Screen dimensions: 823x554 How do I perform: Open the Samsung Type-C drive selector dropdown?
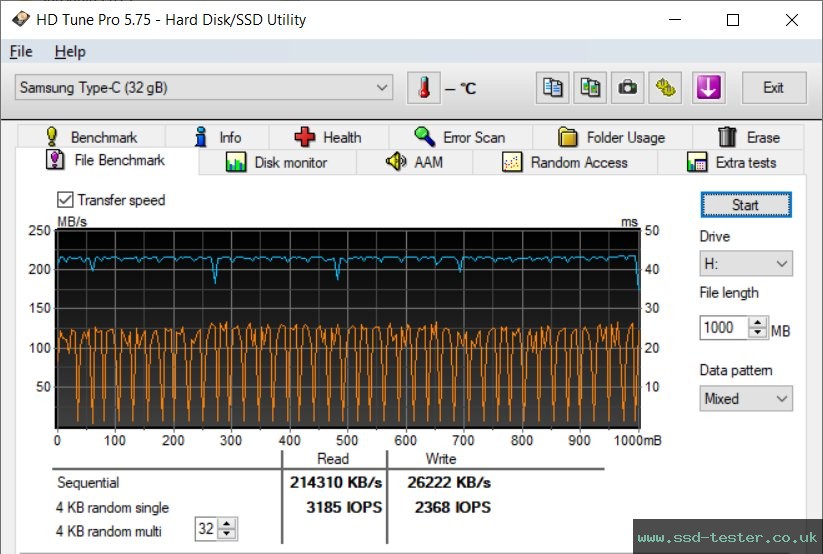tap(204, 88)
